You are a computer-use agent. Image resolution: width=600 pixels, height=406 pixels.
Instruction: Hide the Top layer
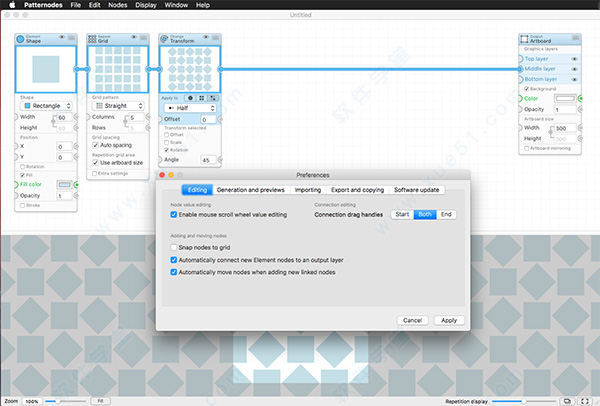pyautogui.click(x=574, y=59)
